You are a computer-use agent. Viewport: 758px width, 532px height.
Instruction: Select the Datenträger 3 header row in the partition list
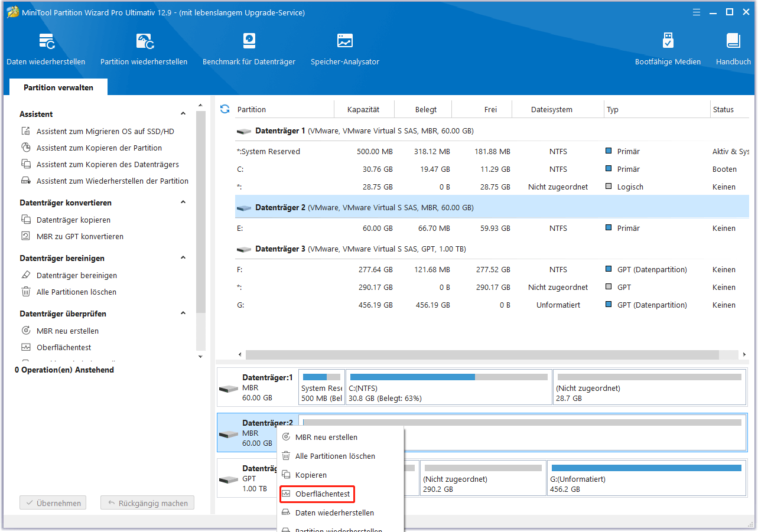tap(492, 249)
